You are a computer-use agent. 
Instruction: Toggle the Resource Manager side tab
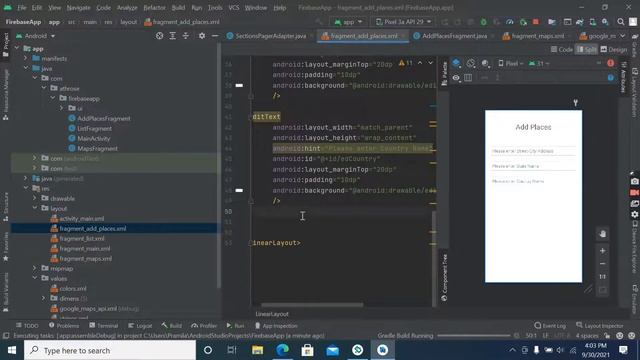pyautogui.click(x=5, y=94)
